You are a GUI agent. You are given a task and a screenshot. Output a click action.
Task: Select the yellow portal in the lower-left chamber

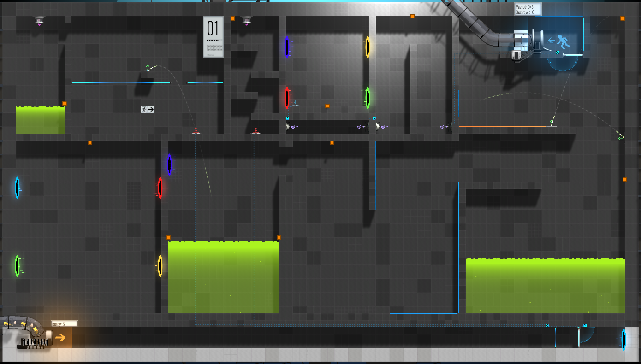tap(160, 266)
